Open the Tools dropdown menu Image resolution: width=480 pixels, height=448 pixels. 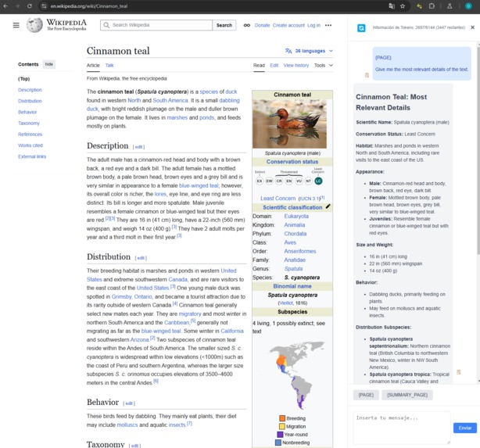324,65
